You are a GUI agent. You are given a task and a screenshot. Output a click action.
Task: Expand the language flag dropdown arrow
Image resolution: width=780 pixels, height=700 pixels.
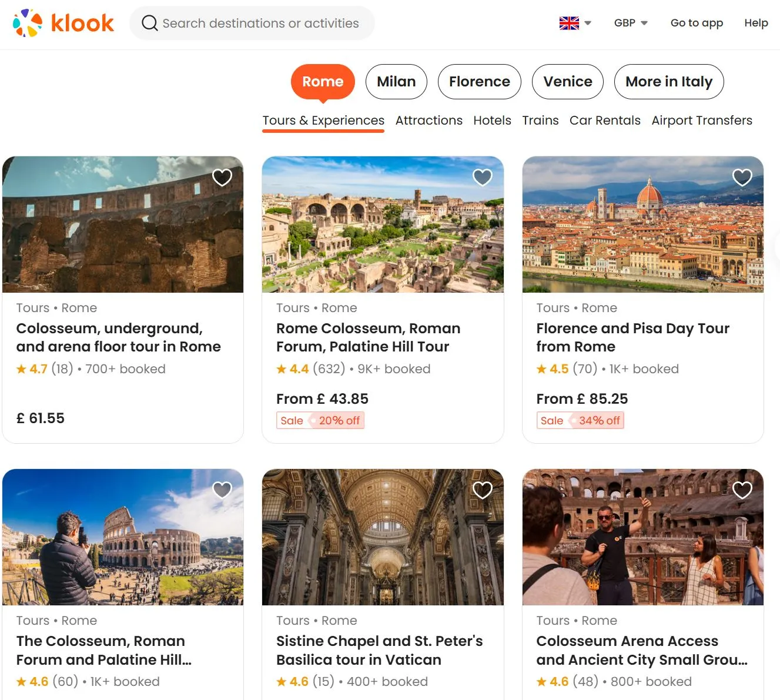[x=587, y=23]
